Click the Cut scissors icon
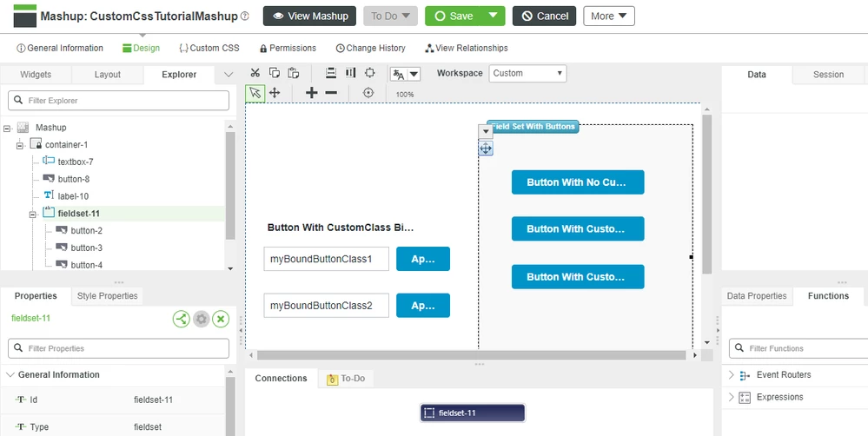The image size is (868, 436). [255, 73]
